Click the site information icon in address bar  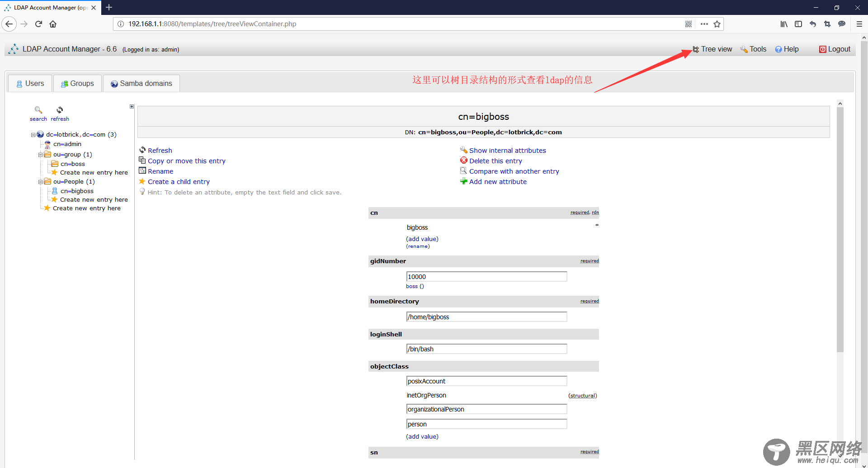121,24
